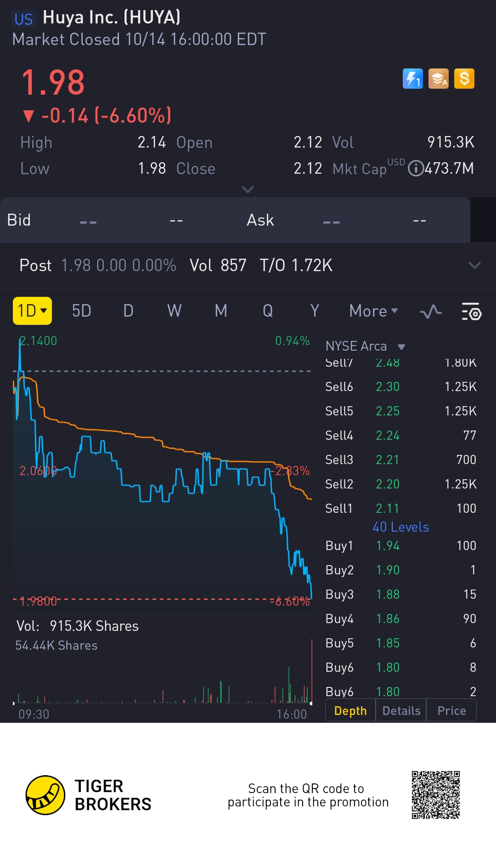The image size is (496, 868).
Task: Open the 40 Levels link
Action: (x=400, y=527)
